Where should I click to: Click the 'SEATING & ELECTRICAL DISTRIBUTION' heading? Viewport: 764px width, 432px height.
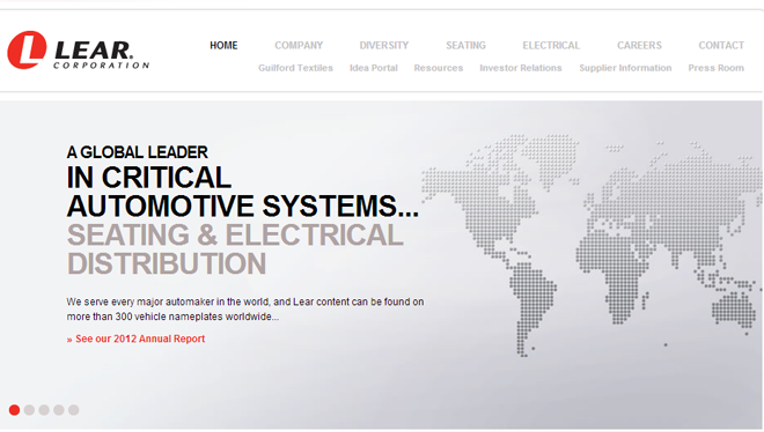click(x=235, y=249)
